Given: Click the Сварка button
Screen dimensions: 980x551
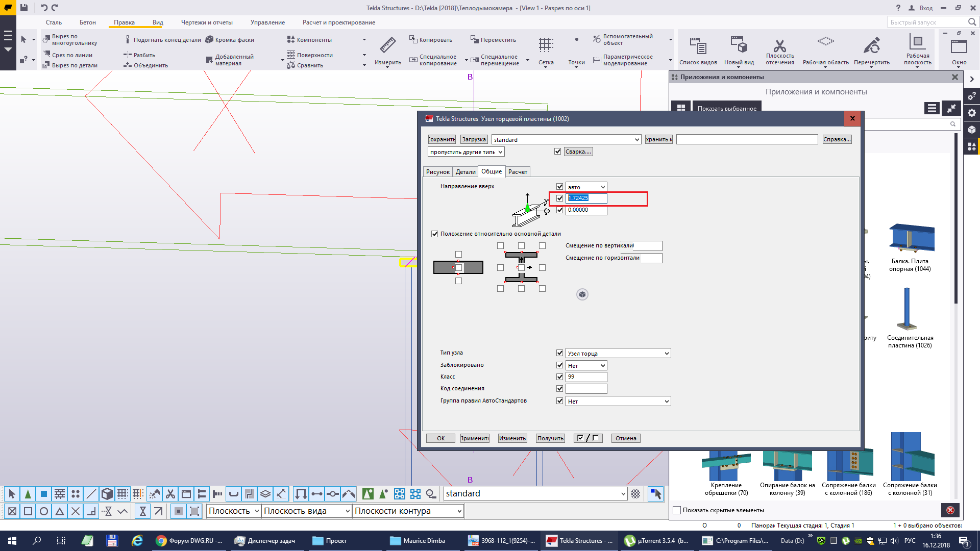Looking at the screenshot, I should click(x=578, y=152).
